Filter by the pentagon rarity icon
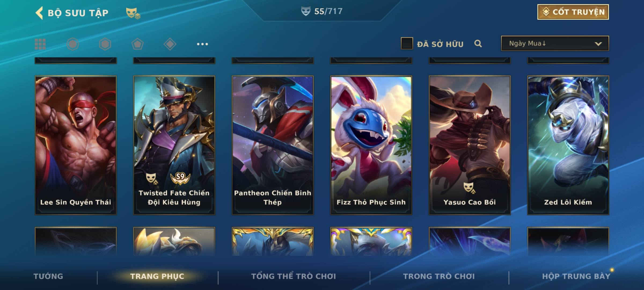The width and height of the screenshot is (644, 290). coord(137,44)
